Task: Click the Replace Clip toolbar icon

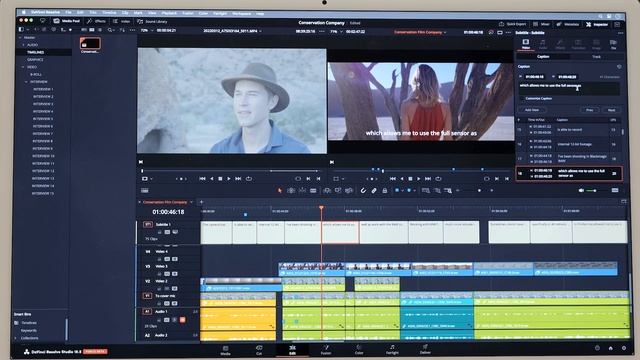Action: point(349,191)
